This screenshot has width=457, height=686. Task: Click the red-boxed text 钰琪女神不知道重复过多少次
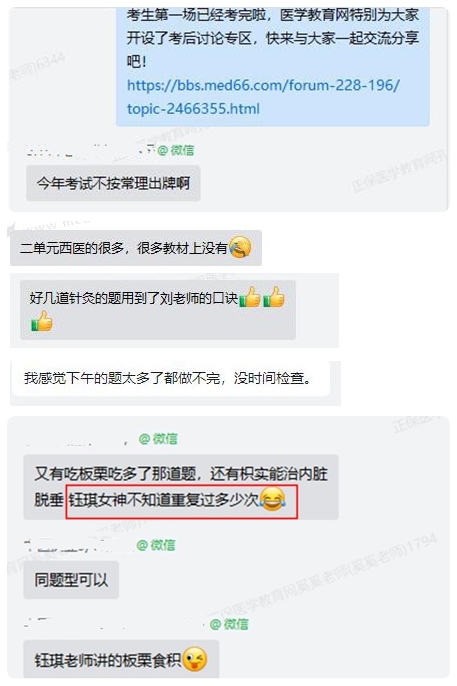164,500
